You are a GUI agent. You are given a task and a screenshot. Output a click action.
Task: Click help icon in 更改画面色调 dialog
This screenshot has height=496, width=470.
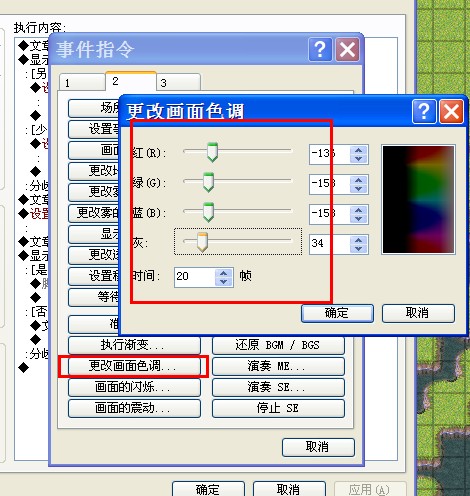click(424, 111)
